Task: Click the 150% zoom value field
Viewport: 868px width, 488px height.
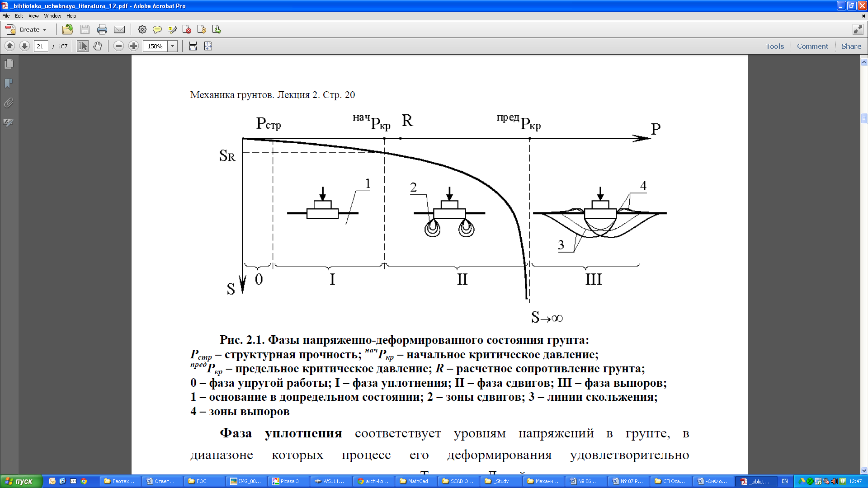Action: [x=155, y=46]
